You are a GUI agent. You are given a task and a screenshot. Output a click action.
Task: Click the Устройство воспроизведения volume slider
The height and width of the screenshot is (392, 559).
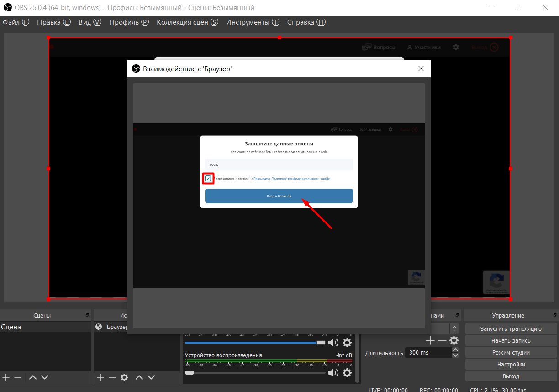click(255, 373)
